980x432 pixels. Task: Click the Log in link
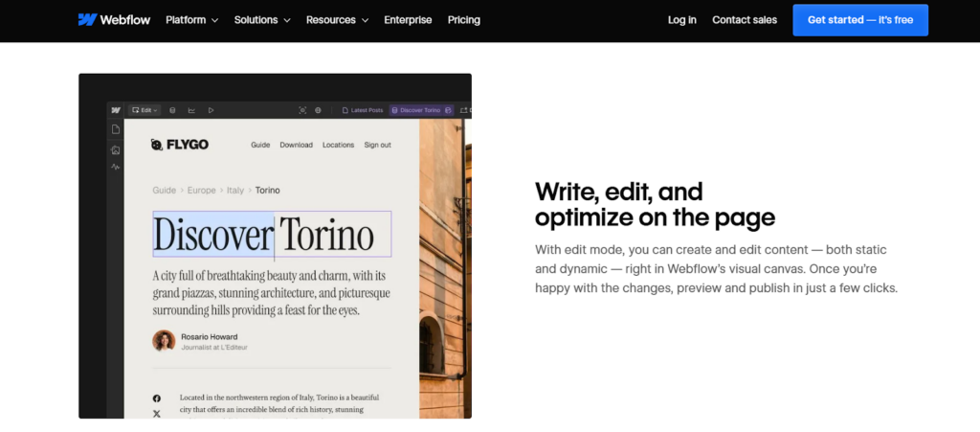click(681, 20)
